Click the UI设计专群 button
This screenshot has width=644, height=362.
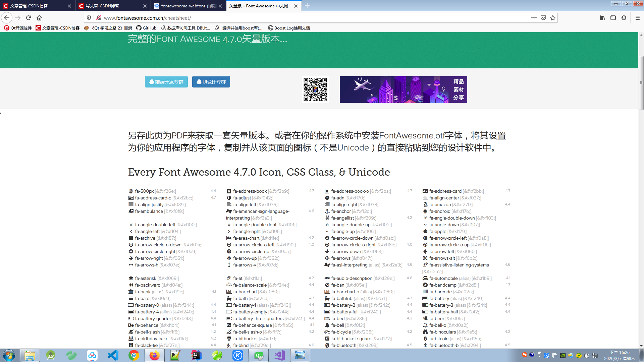coord(211,81)
